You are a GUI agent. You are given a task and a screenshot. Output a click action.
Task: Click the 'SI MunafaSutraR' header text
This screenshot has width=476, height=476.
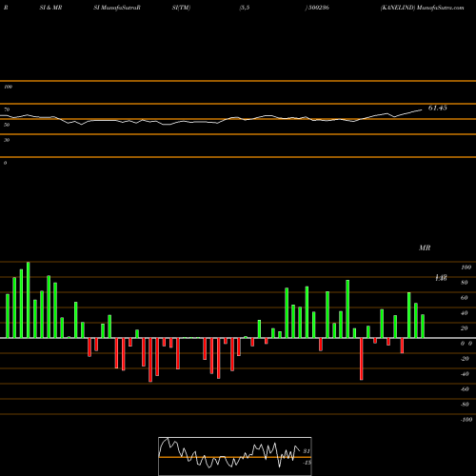click(117, 8)
